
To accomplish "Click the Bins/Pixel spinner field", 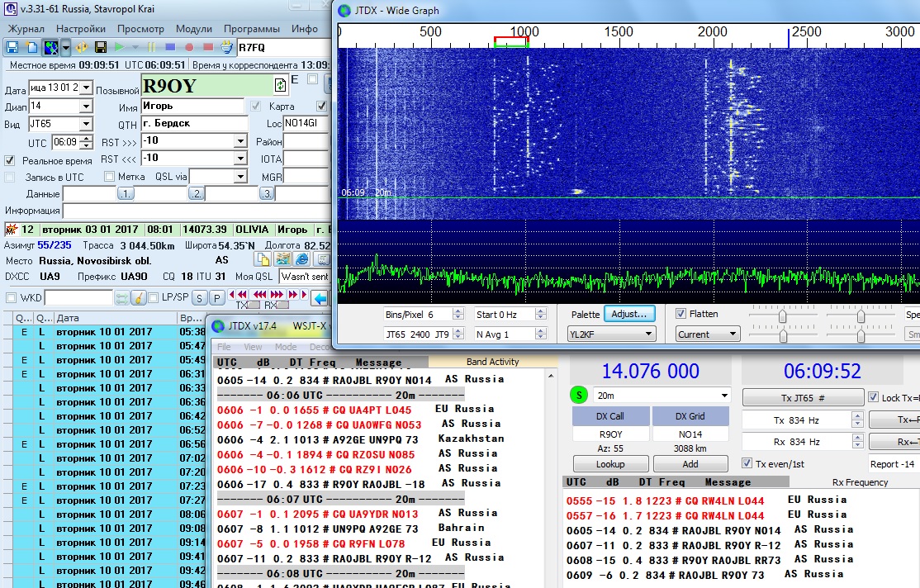I will click(x=418, y=315).
